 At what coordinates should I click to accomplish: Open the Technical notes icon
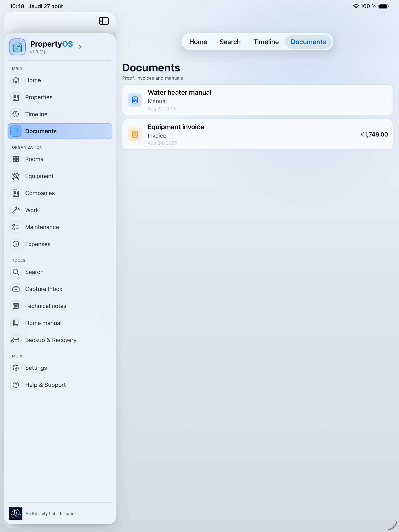click(16, 306)
